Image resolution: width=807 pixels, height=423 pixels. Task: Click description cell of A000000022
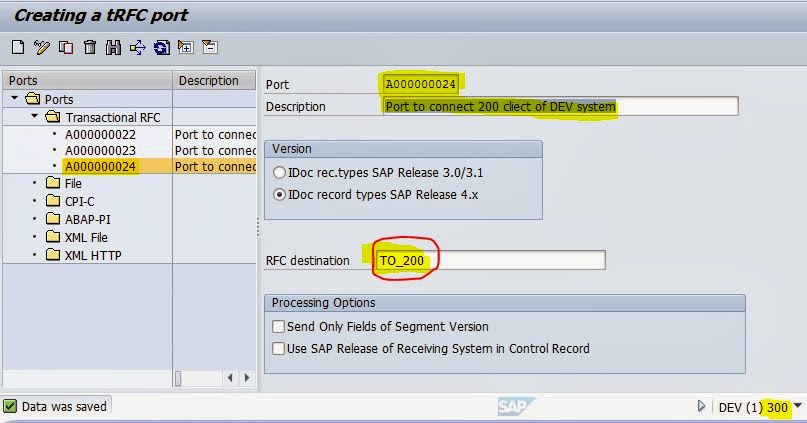(x=215, y=134)
